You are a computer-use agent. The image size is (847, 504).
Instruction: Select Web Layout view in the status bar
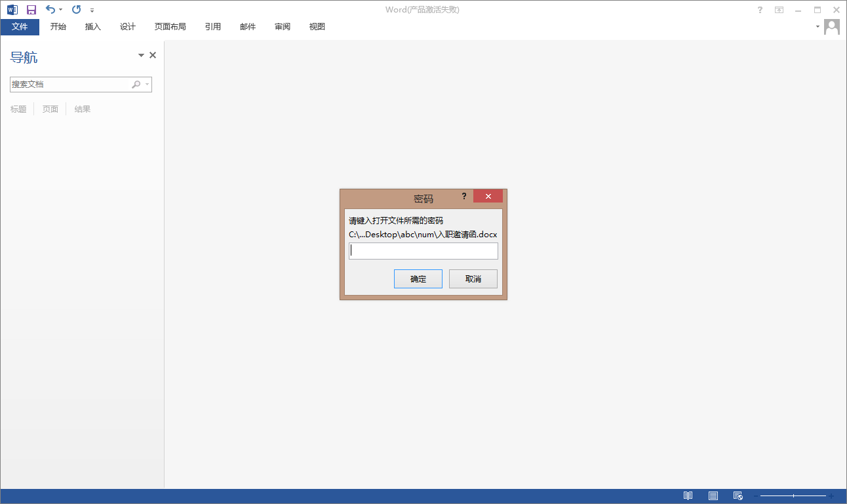point(737,495)
